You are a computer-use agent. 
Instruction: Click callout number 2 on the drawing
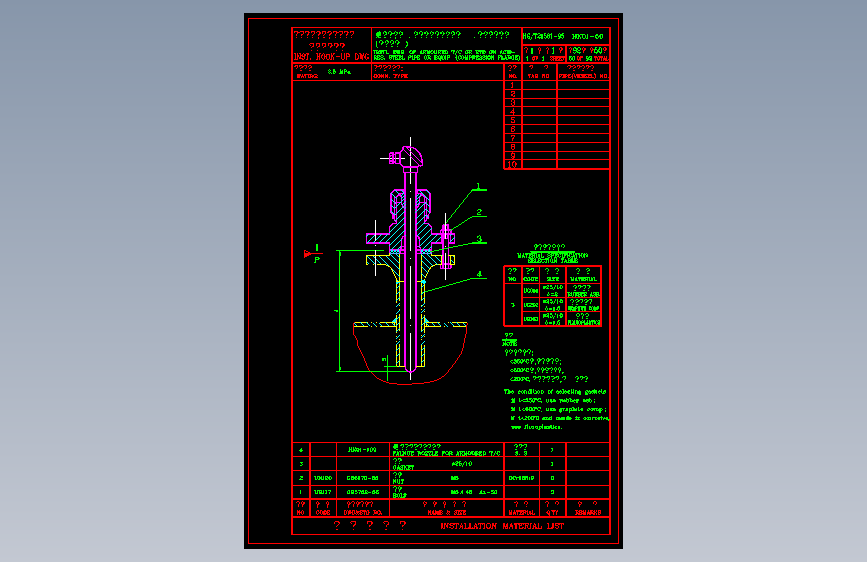click(479, 212)
